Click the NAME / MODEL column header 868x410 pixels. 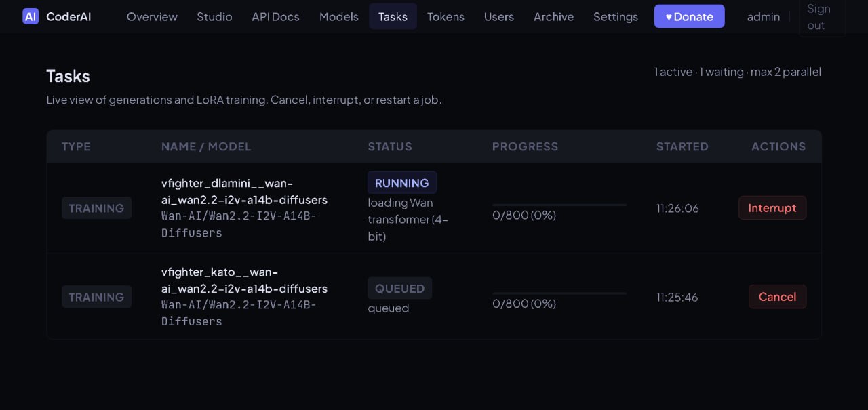206,146
